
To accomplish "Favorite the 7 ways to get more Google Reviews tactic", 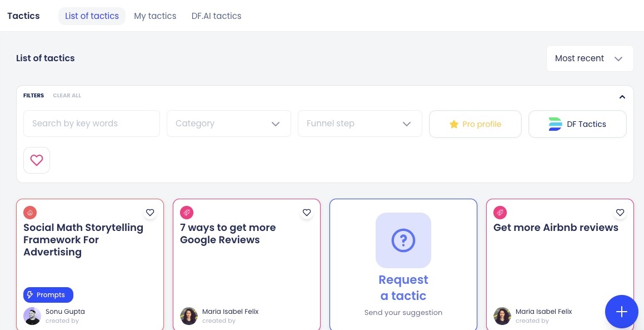I will (307, 212).
